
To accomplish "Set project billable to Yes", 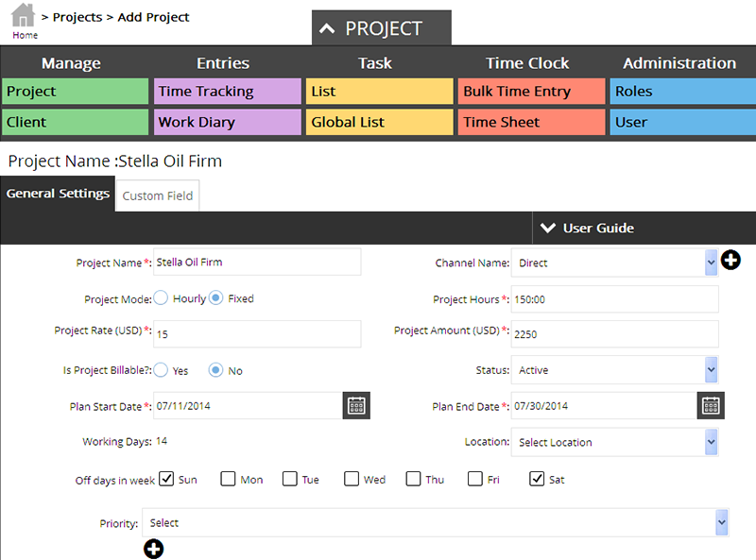I will (161, 370).
